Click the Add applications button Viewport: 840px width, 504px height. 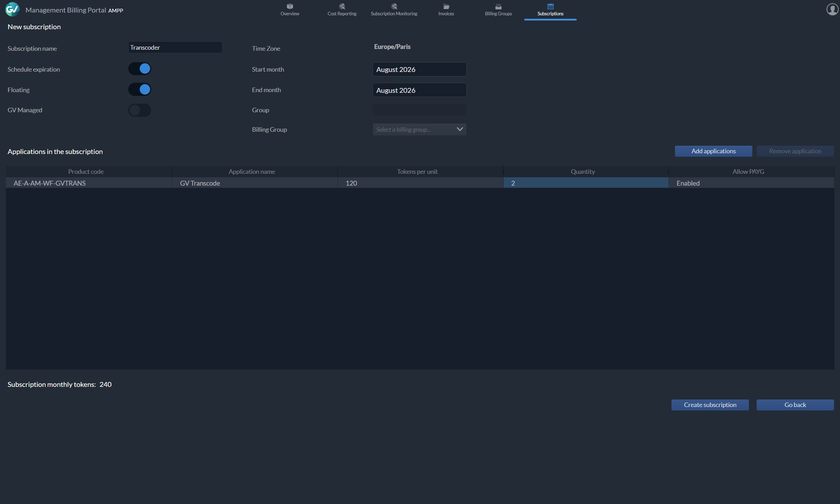coord(713,151)
